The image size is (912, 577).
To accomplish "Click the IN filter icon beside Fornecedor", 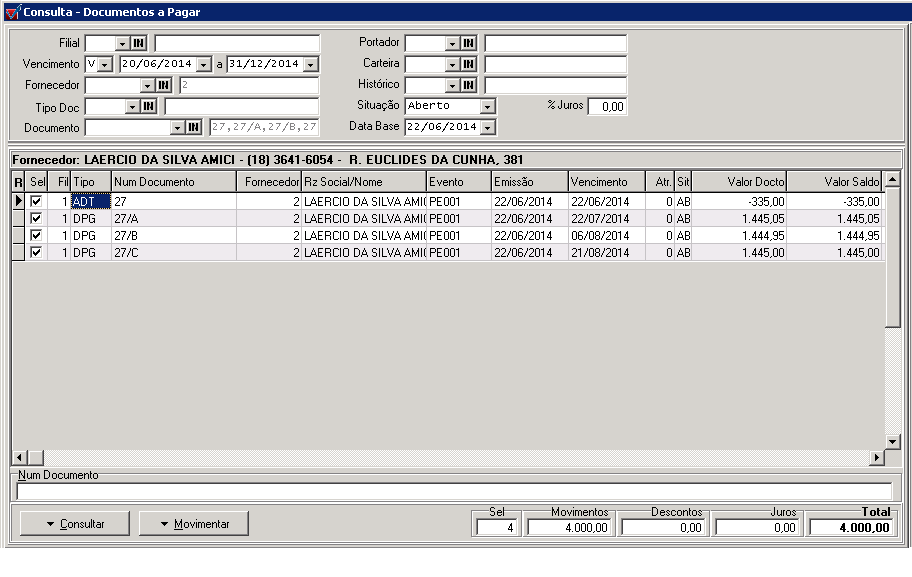I will (164, 85).
